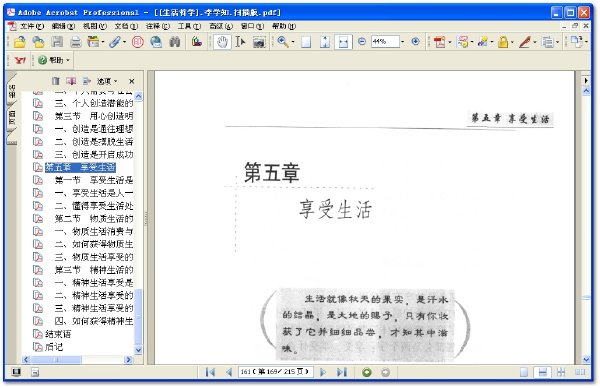Open bookmark 第二节 物质生活的
The image size is (600, 388).
(94, 218)
